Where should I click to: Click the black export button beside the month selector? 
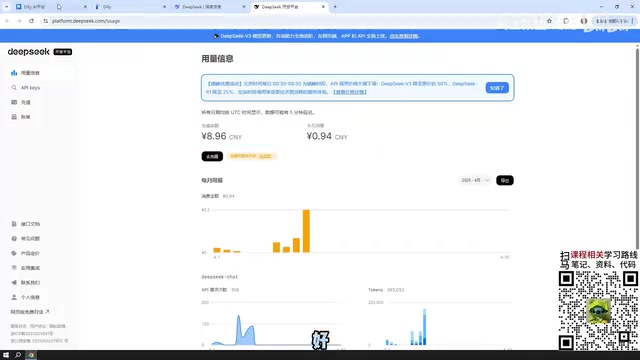(505, 180)
